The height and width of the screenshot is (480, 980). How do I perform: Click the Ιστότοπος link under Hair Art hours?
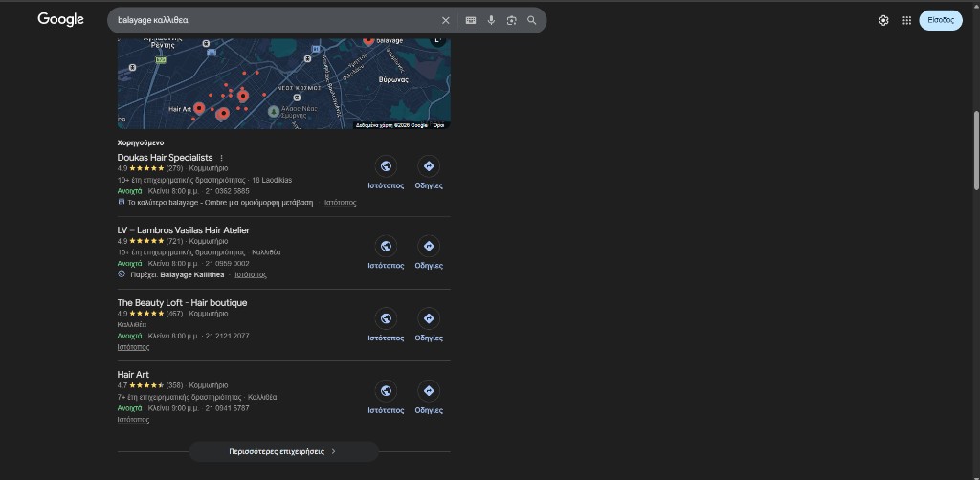pos(133,420)
